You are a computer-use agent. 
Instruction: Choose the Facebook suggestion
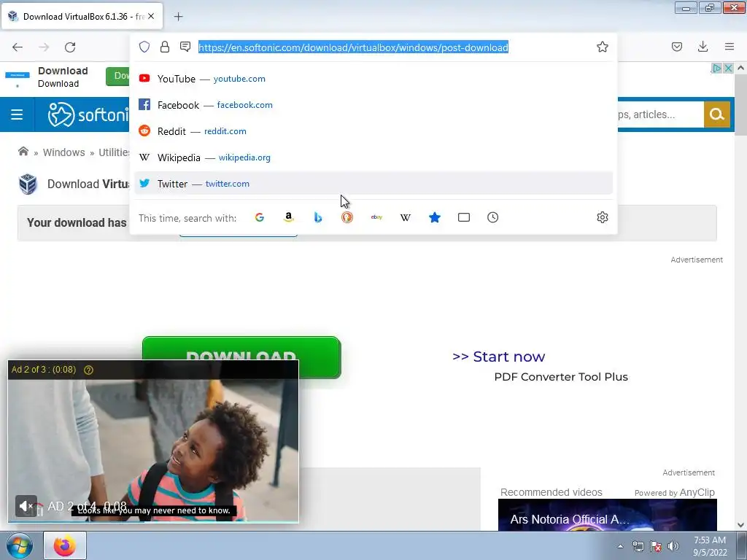pyautogui.click(x=373, y=105)
